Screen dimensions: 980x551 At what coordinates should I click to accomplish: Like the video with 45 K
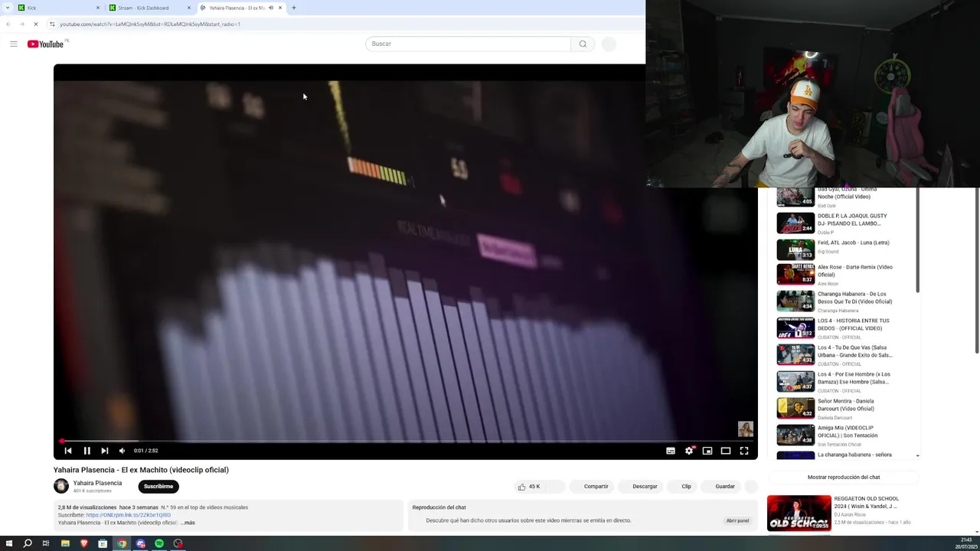pos(529,486)
